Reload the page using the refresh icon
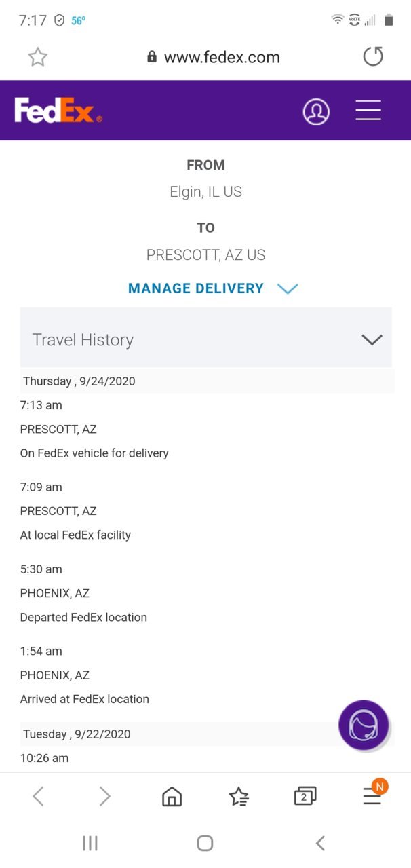411x868 pixels. click(x=373, y=56)
